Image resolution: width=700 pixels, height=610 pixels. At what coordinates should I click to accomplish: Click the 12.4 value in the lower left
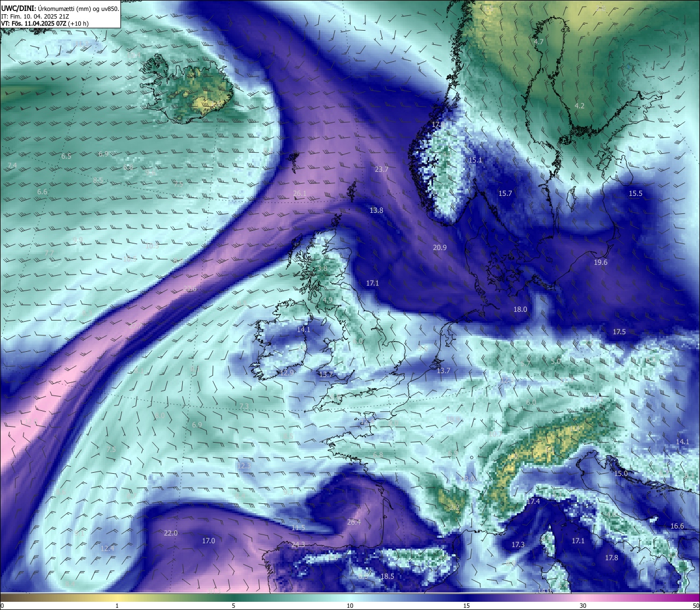tap(108, 548)
